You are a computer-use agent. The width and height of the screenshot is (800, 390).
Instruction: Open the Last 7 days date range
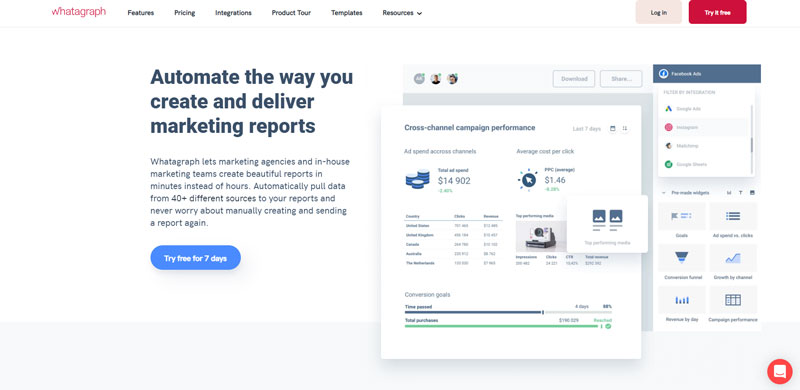coord(587,129)
